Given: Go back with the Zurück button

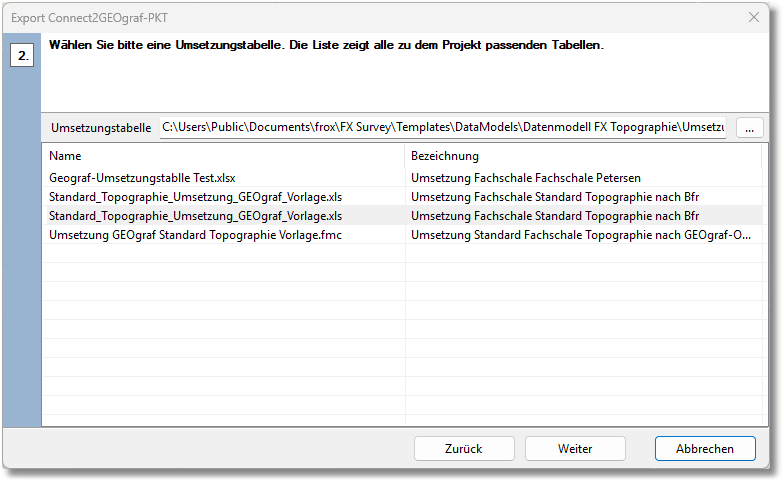Looking at the screenshot, I should click(464, 449).
